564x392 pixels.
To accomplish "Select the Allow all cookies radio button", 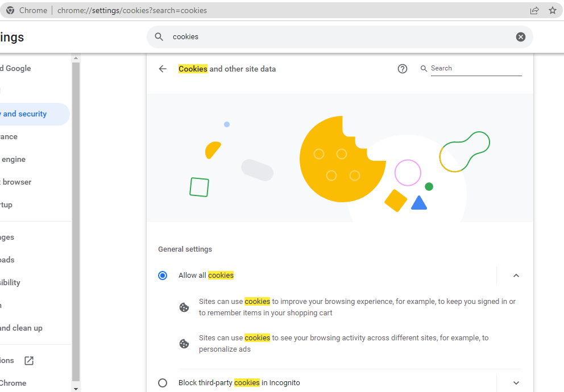I will (x=163, y=276).
